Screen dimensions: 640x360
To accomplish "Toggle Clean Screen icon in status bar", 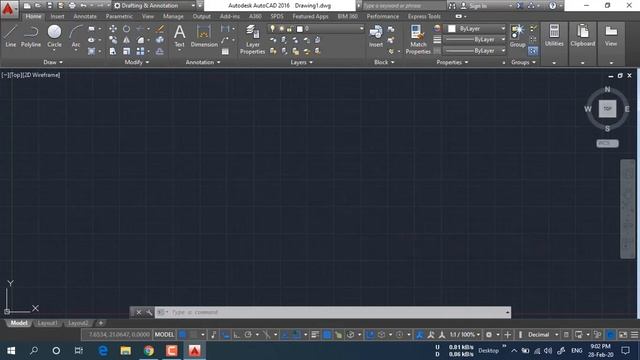I will point(623,335).
